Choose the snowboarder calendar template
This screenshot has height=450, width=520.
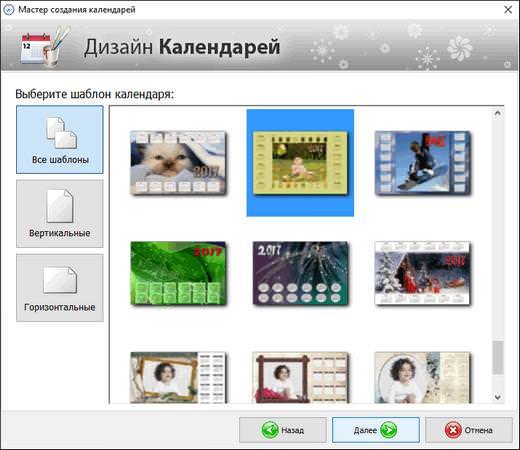pyautogui.click(x=422, y=163)
